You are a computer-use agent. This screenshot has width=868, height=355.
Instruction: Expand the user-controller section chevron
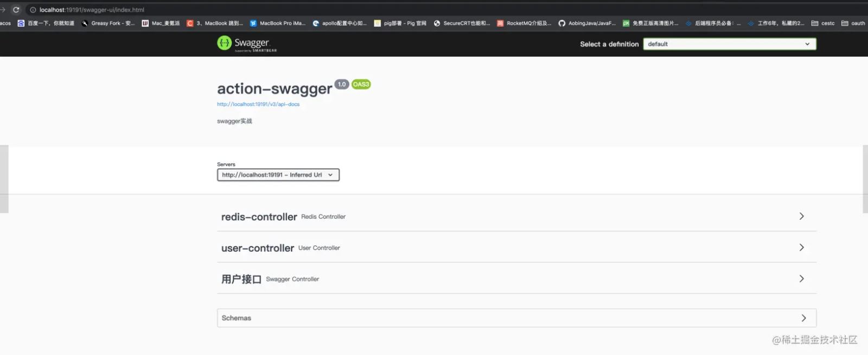pyautogui.click(x=801, y=248)
